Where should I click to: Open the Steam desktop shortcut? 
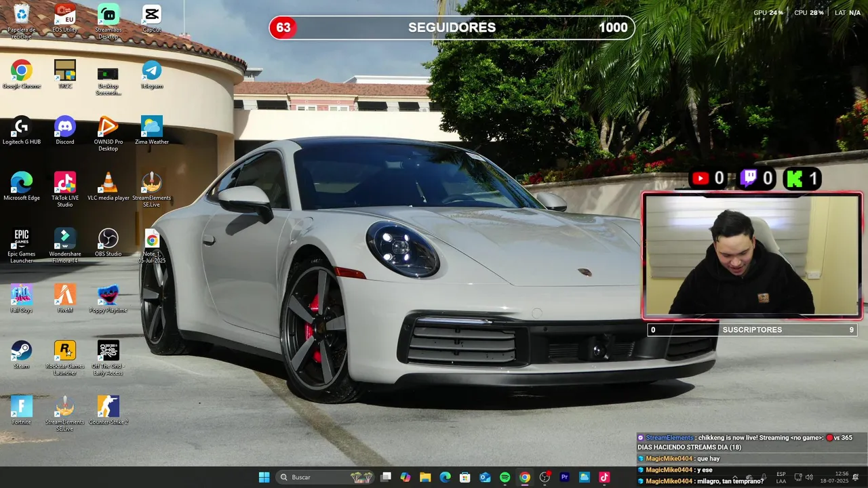(x=22, y=354)
